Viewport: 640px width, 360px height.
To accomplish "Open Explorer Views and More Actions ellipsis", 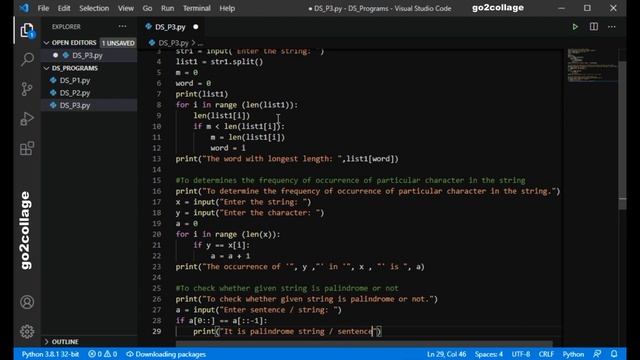I will pyautogui.click(x=122, y=27).
